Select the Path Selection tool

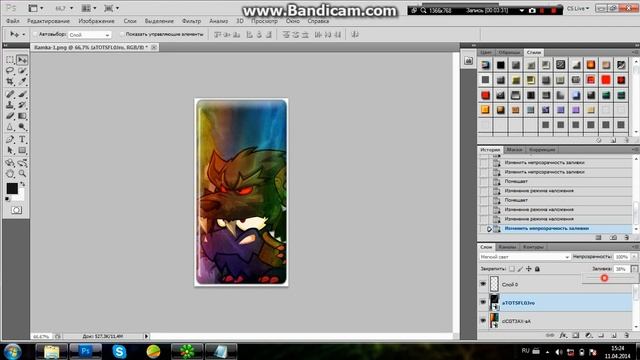pos(10,151)
